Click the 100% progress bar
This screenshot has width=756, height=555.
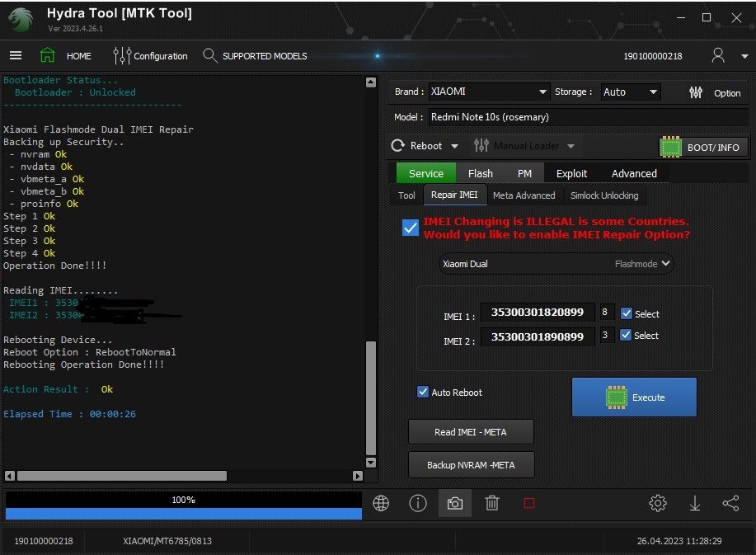(x=183, y=500)
